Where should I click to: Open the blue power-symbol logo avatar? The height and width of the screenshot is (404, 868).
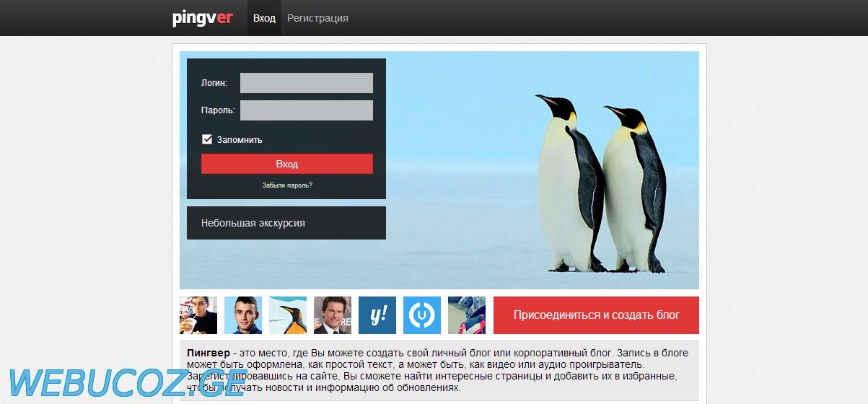(x=422, y=315)
